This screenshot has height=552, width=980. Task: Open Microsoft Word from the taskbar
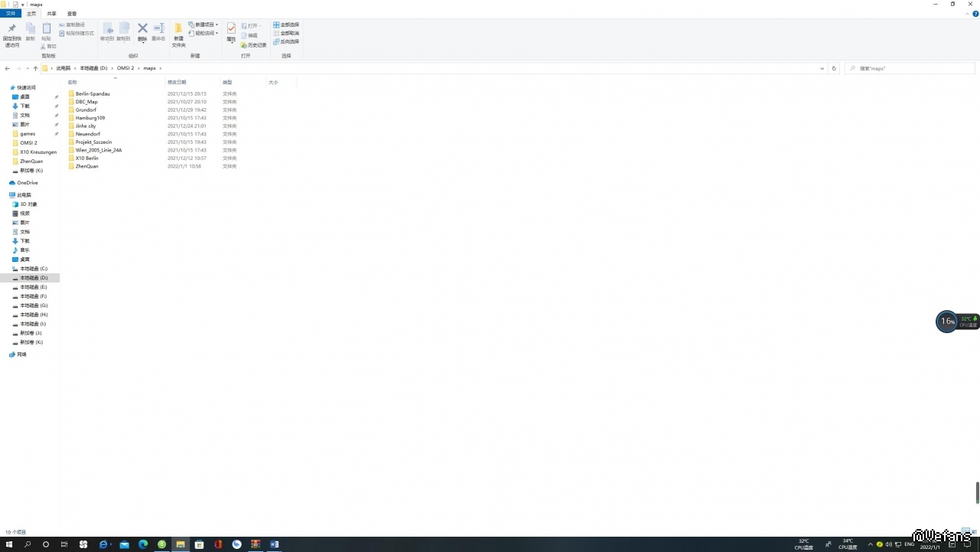(x=275, y=544)
